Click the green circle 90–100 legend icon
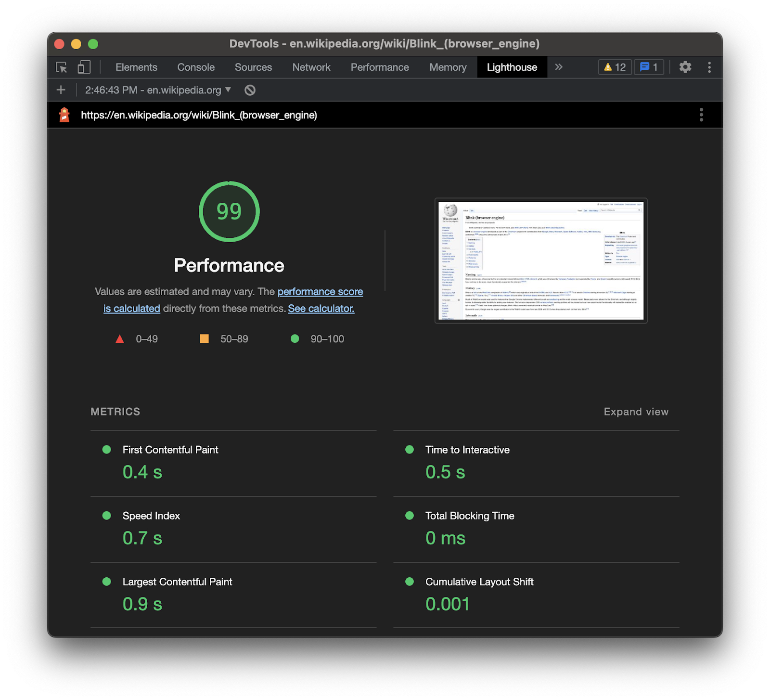Image resolution: width=770 pixels, height=700 pixels. (295, 338)
